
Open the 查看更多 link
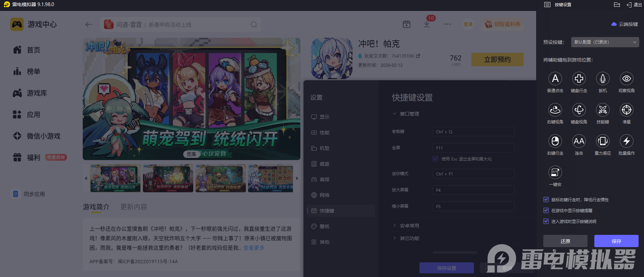click(x=254, y=248)
